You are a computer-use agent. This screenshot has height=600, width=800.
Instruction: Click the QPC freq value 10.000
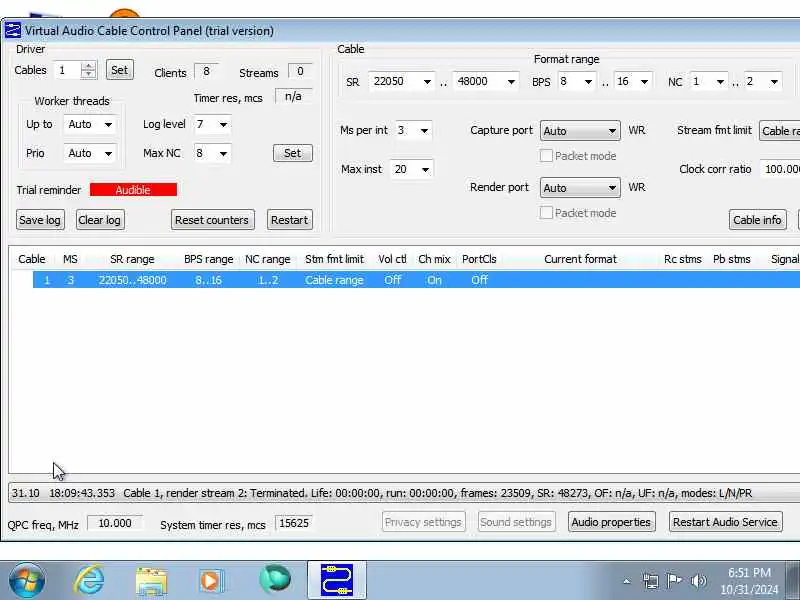tap(115, 523)
